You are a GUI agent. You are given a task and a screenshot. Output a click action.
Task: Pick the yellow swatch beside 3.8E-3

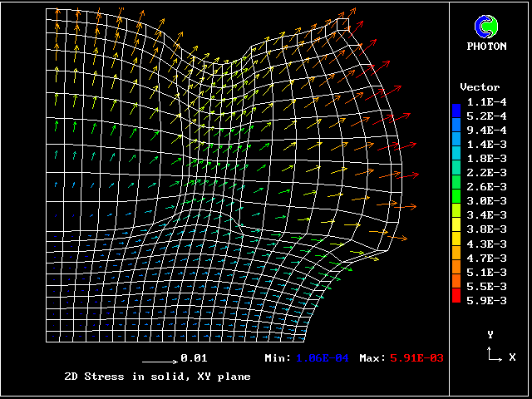456,228
